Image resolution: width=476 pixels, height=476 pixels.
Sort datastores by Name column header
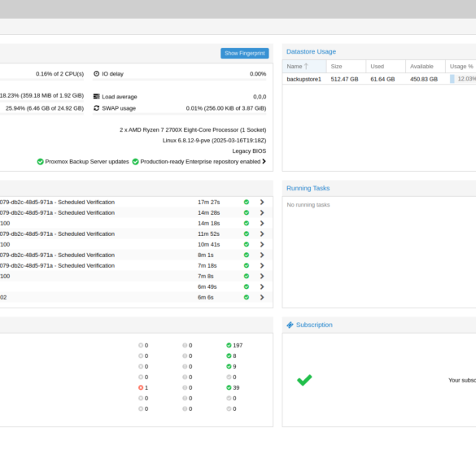point(304,66)
